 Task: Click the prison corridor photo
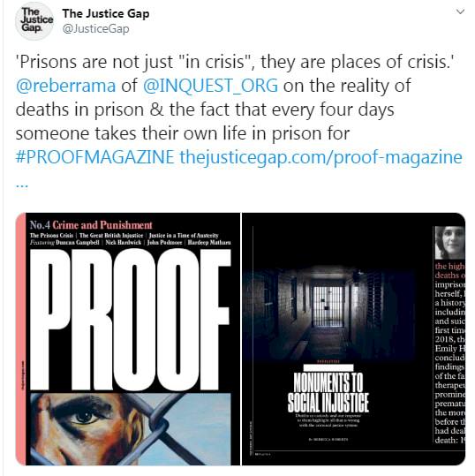[328, 314]
